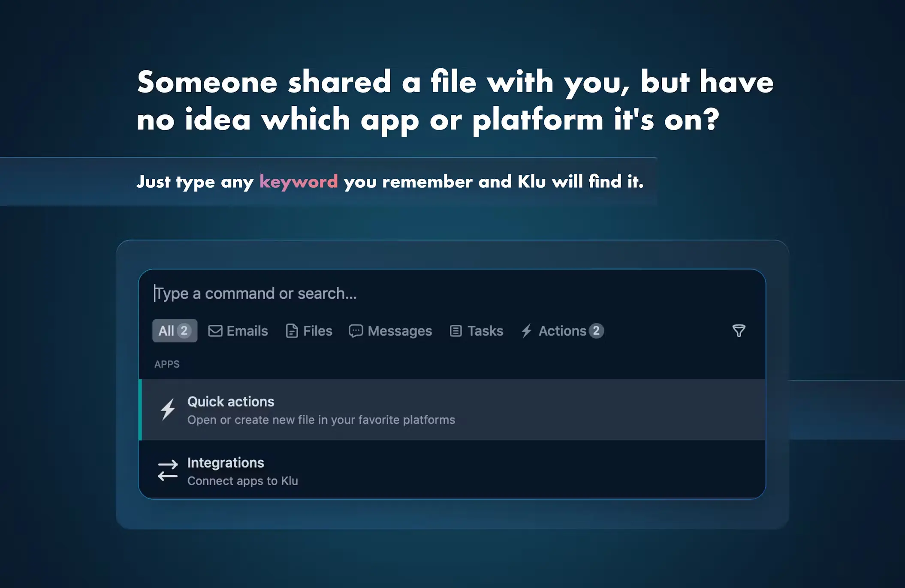This screenshot has height=588, width=905.
Task: Click the filter funnel icon
Action: pyautogui.click(x=739, y=331)
